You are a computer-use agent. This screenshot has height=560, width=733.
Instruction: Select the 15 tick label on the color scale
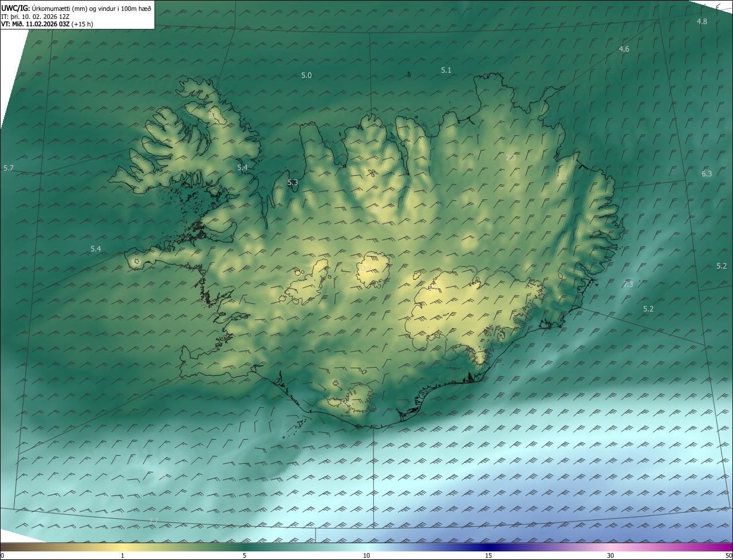click(488, 555)
